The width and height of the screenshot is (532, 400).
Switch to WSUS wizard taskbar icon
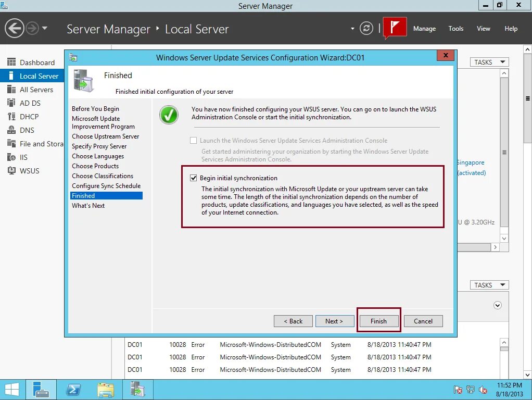[138, 390]
